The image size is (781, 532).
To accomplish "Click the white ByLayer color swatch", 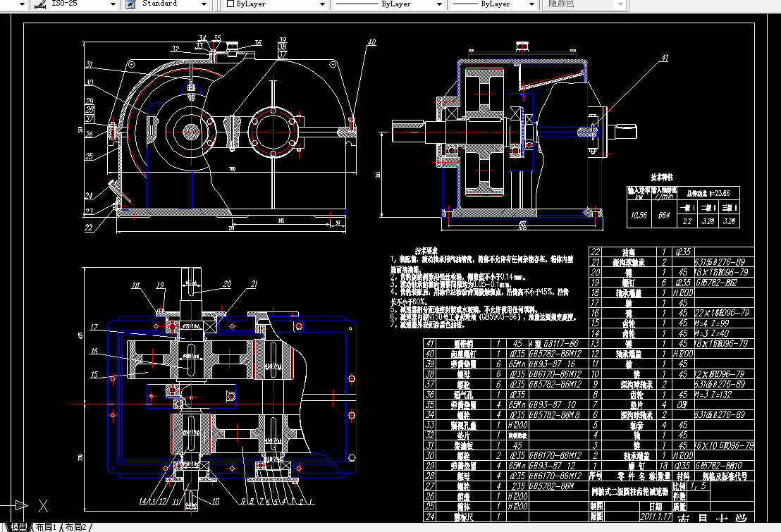I will coord(230,4).
